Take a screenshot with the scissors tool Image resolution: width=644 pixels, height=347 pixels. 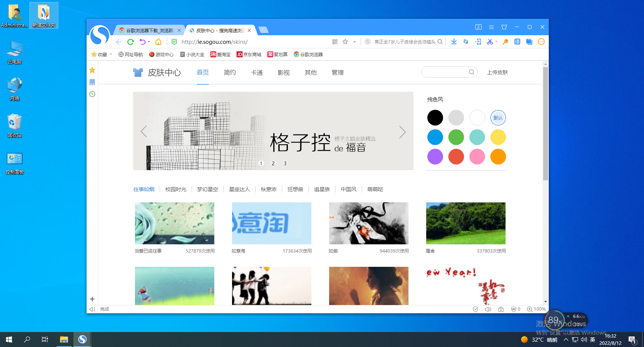point(489,42)
